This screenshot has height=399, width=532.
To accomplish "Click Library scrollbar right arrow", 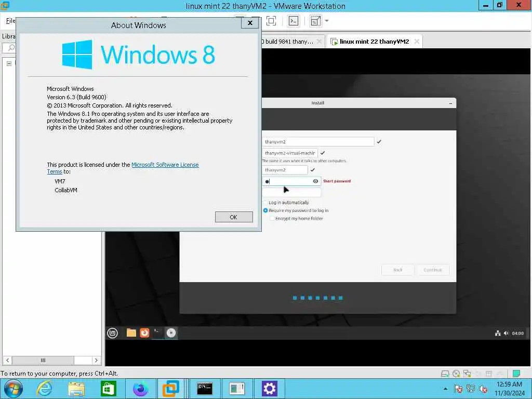I will pos(96,361).
